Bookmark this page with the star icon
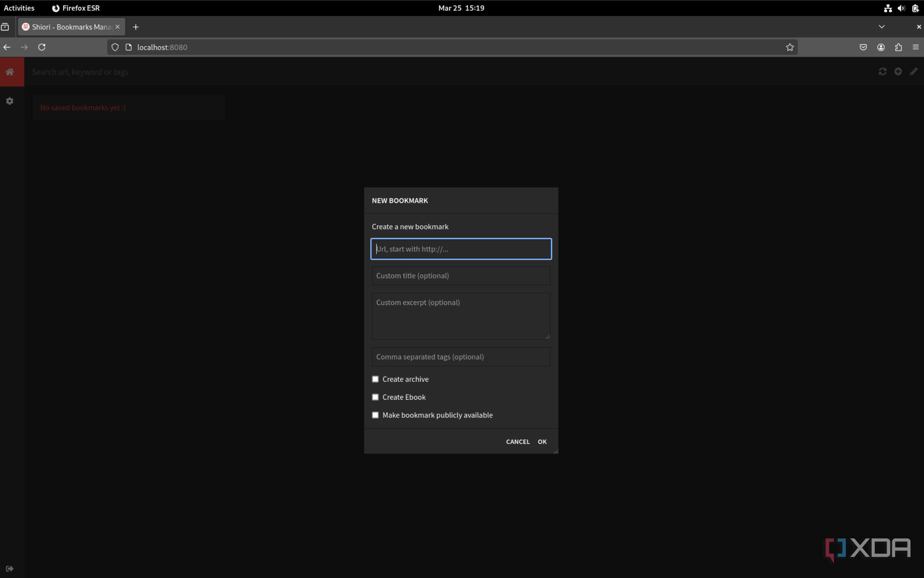924x578 pixels. (790, 47)
